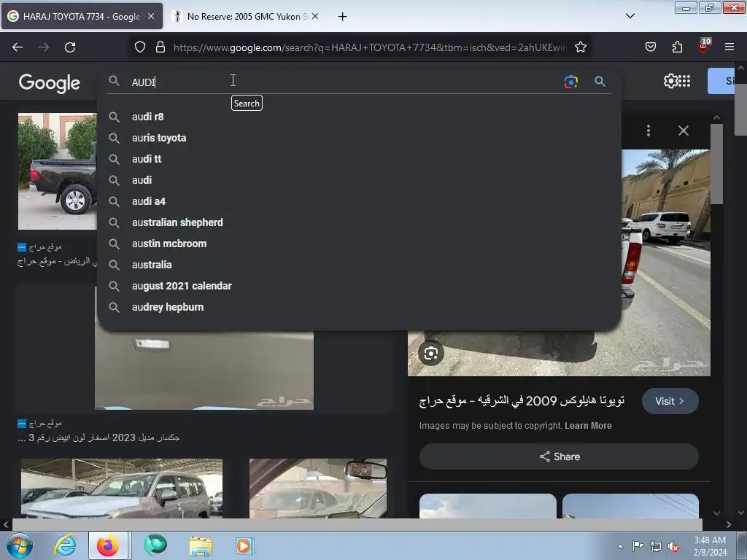This screenshot has height=560, width=747.
Task: Click the muted volume tray icon
Action: click(673, 547)
